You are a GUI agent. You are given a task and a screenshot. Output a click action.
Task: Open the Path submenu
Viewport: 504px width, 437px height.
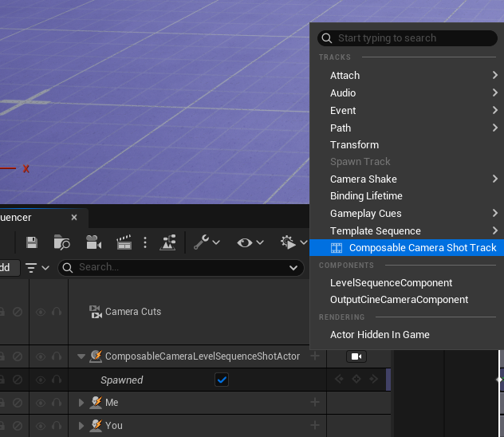408,128
